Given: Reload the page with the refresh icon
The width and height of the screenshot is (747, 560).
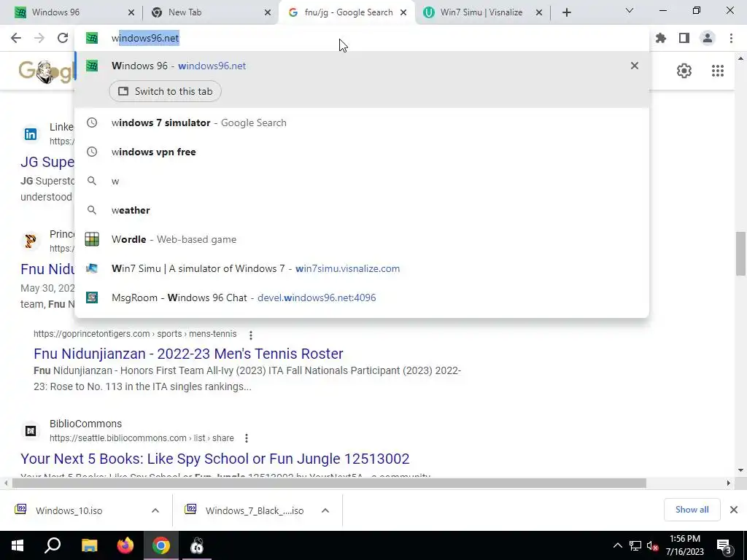Looking at the screenshot, I should pos(63,38).
